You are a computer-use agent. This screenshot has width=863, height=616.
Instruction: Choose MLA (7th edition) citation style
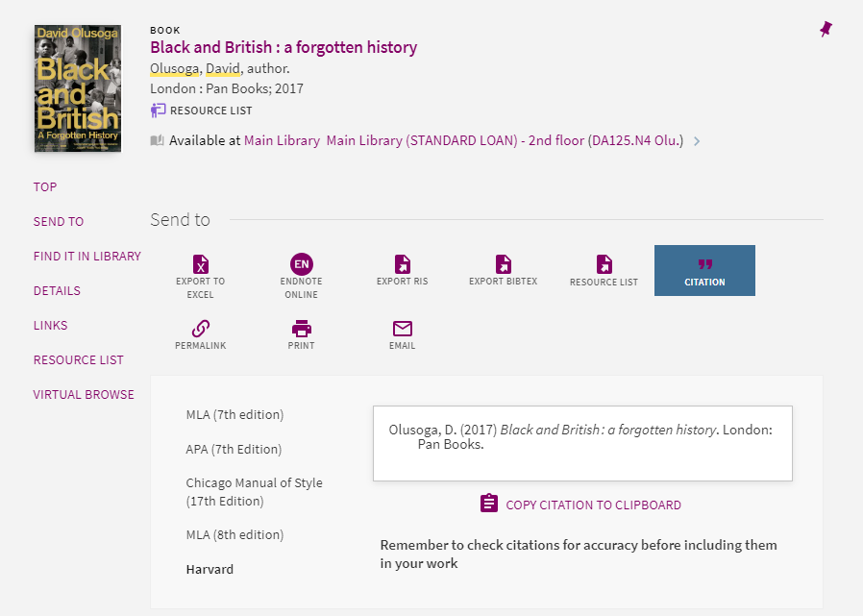[234, 415]
